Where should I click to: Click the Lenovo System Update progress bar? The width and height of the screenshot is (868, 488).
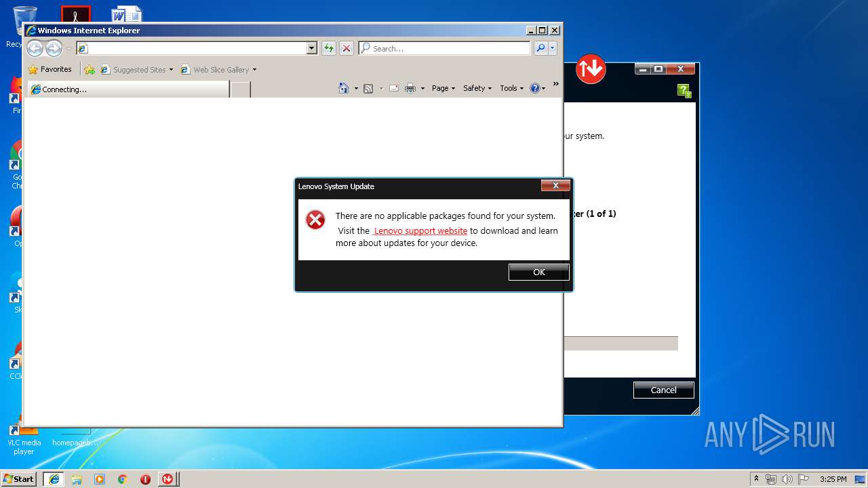[x=620, y=343]
